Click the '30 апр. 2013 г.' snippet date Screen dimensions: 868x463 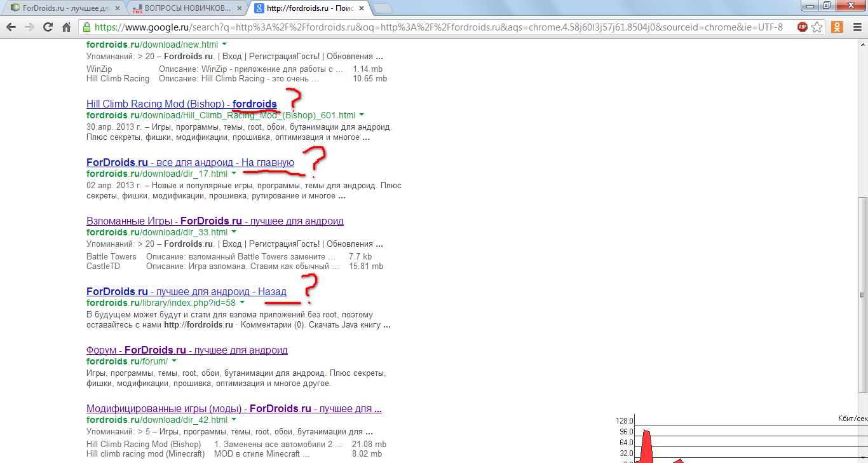(114, 127)
